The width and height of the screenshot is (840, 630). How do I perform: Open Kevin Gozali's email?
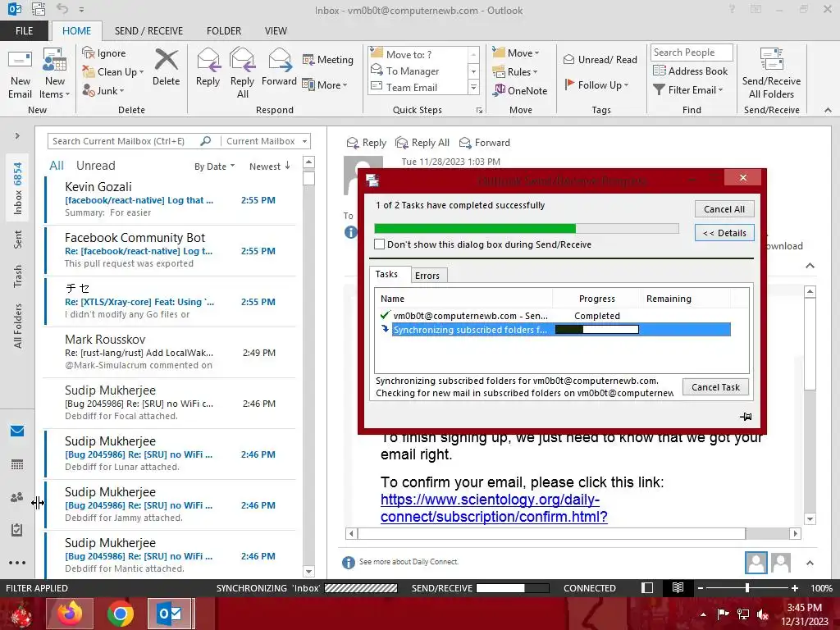171,199
